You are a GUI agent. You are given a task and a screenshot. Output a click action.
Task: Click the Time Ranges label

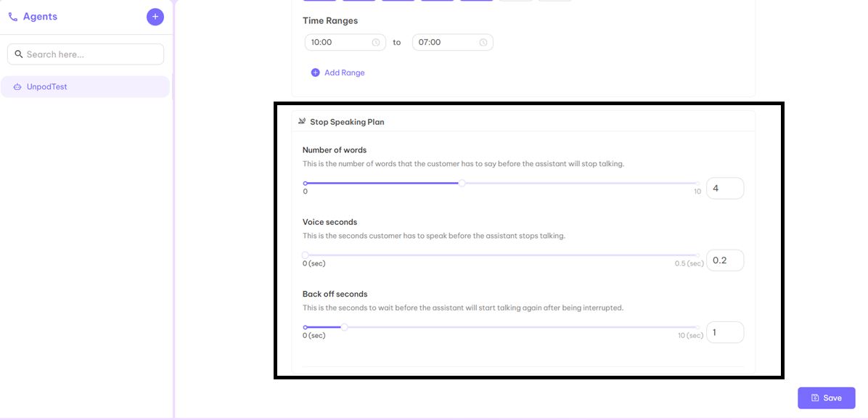click(x=330, y=20)
